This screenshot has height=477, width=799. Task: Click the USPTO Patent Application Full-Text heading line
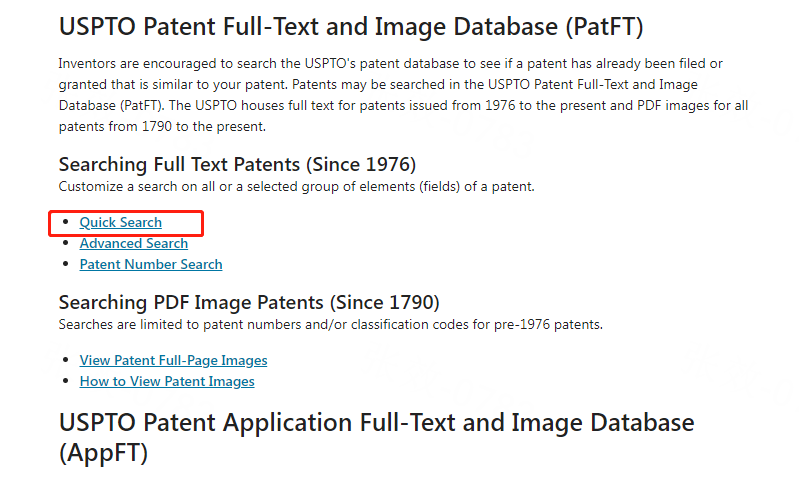click(x=377, y=423)
